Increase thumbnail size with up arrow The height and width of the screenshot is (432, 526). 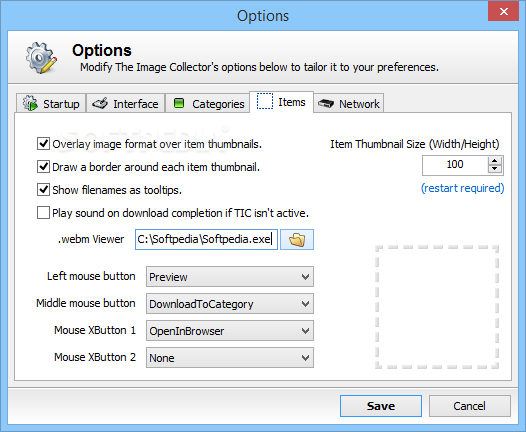pyautogui.click(x=495, y=161)
